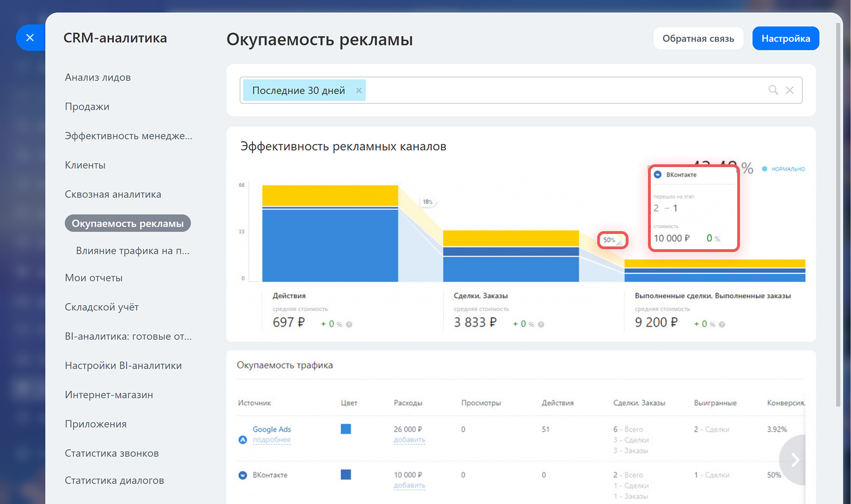Click the ВКонтакте icon in chart tooltip
The height and width of the screenshot is (504, 851).
(658, 174)
